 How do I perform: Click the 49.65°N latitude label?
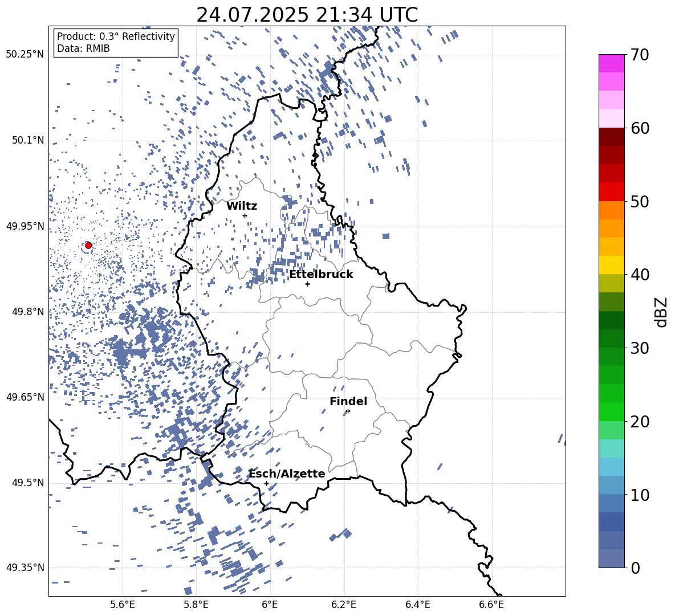[x=25, y=397]
